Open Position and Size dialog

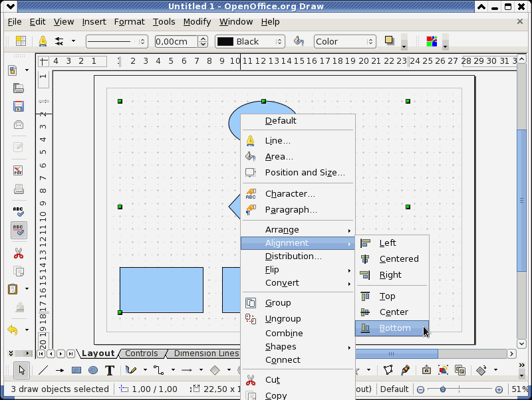pyautogui.click(x=297, y=173)
